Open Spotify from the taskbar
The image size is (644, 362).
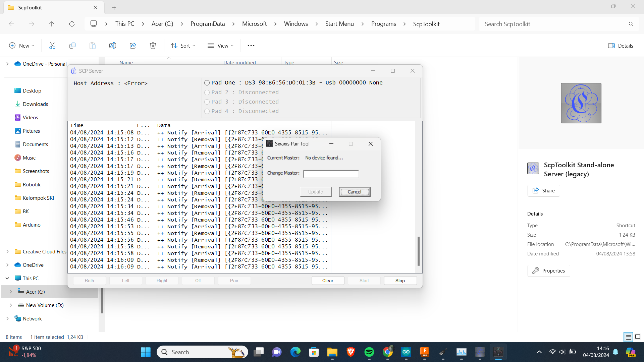point(369,352)
